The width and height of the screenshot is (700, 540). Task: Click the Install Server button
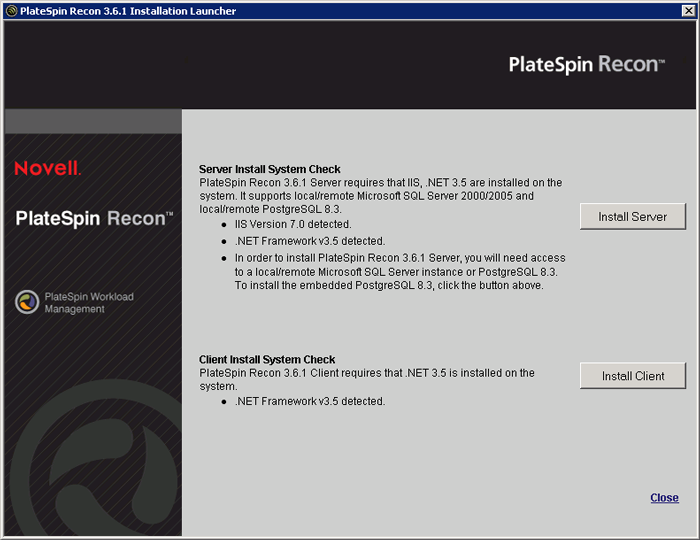point(633,216)
